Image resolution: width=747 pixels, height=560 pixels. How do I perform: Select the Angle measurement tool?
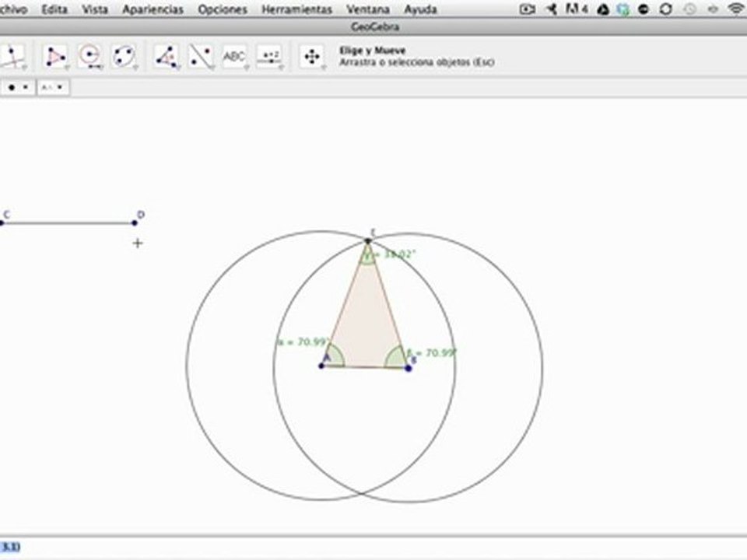[x=167, y=56]
